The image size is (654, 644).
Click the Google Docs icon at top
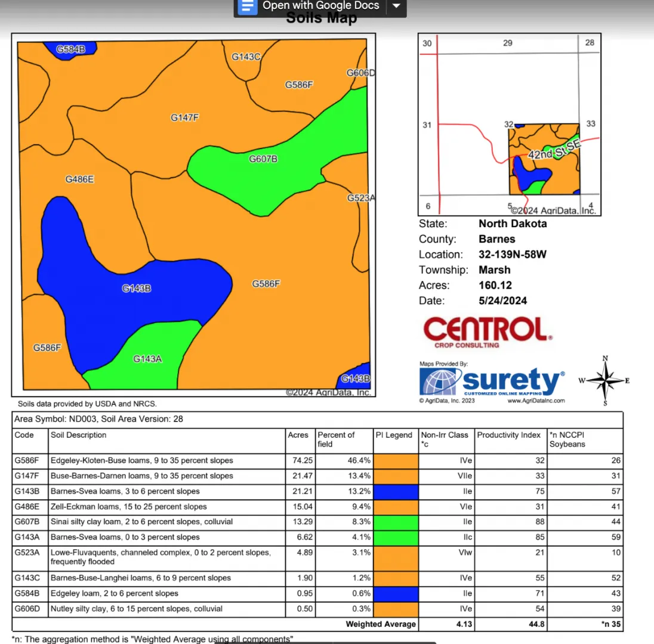point(248,7)
